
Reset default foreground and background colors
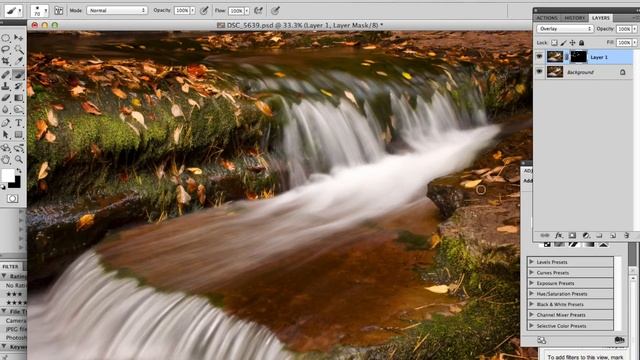click(4, 187)
